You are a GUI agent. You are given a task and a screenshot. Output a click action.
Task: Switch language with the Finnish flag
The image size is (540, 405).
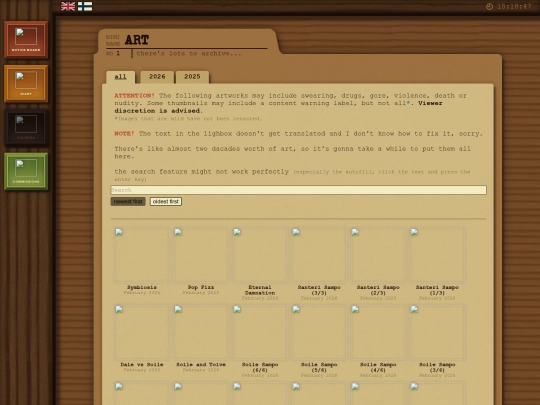click(x=85, y=6)
